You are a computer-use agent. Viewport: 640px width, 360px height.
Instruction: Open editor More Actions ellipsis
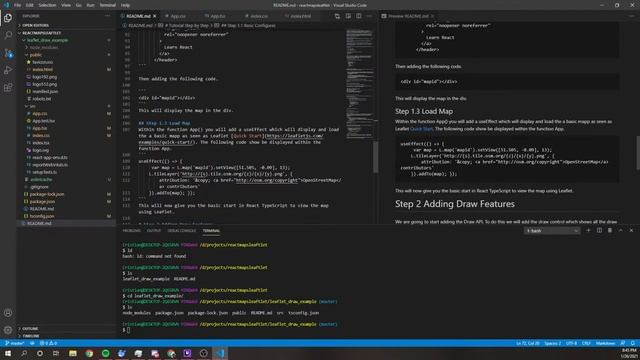click(x=369, y=16)
